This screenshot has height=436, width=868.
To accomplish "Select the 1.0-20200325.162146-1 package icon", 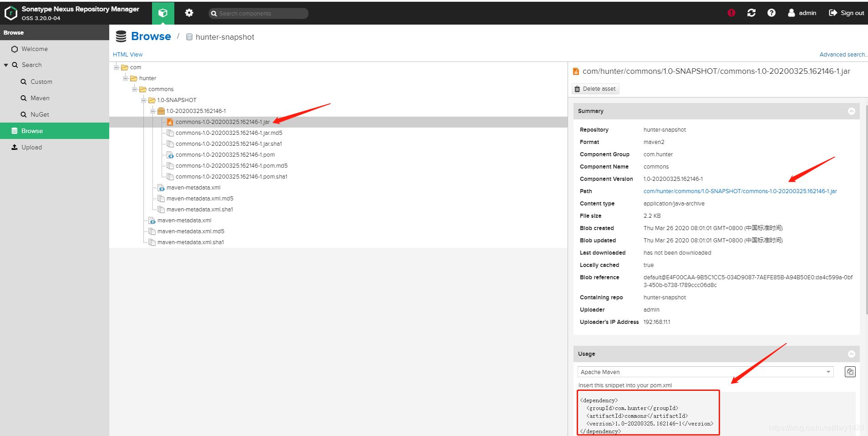I will click(161, 111).
